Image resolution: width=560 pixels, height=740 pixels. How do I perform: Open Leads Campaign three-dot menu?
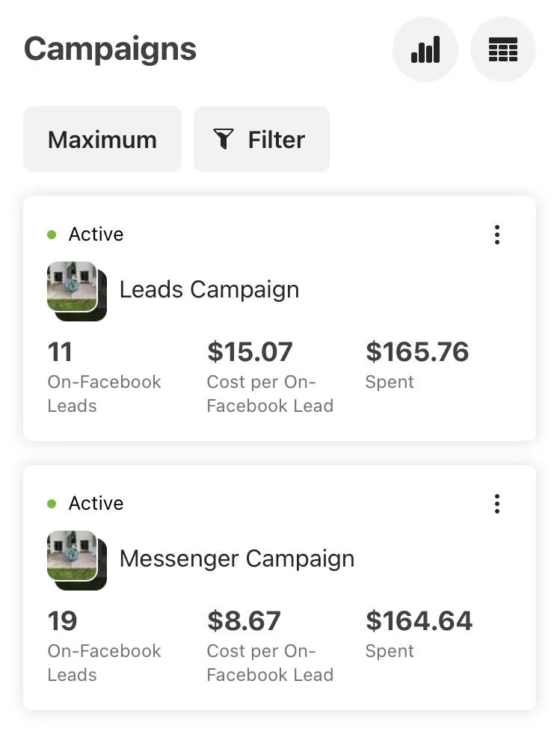pos(496,235)
